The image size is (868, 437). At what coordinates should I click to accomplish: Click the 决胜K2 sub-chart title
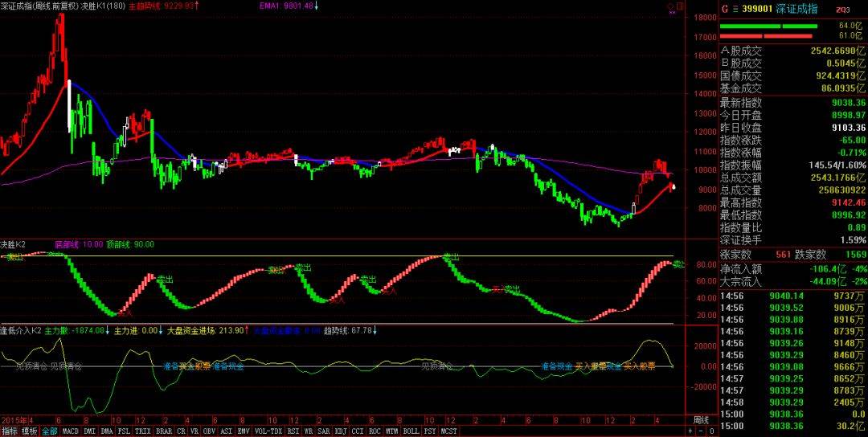(x=14, y=244)
